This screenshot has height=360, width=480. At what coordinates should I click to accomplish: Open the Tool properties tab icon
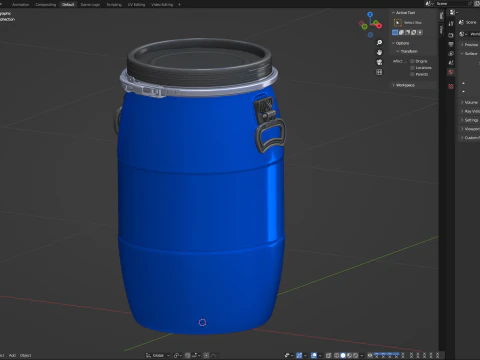(451, 24)
